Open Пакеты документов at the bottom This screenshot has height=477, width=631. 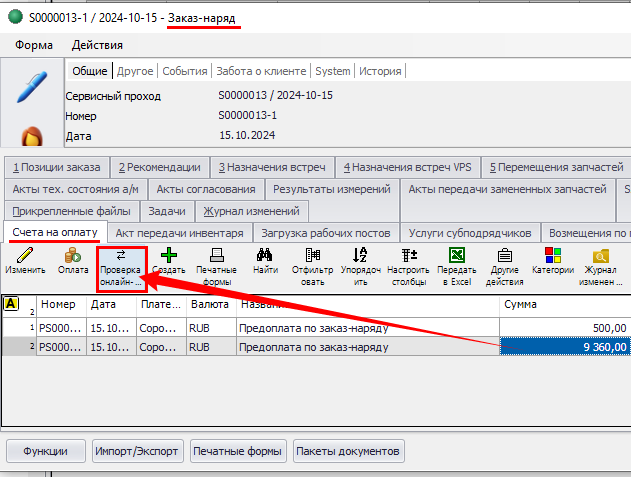tap(348, 451)
